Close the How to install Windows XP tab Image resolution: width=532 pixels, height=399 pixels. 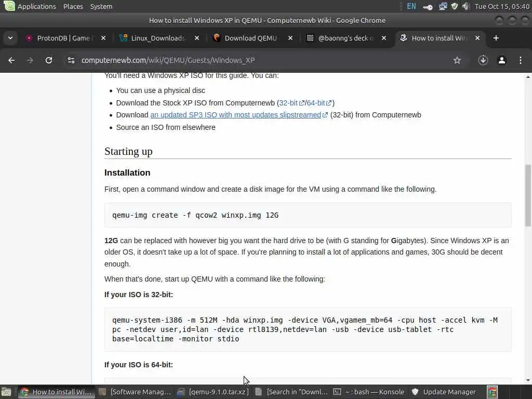[477, 38]
